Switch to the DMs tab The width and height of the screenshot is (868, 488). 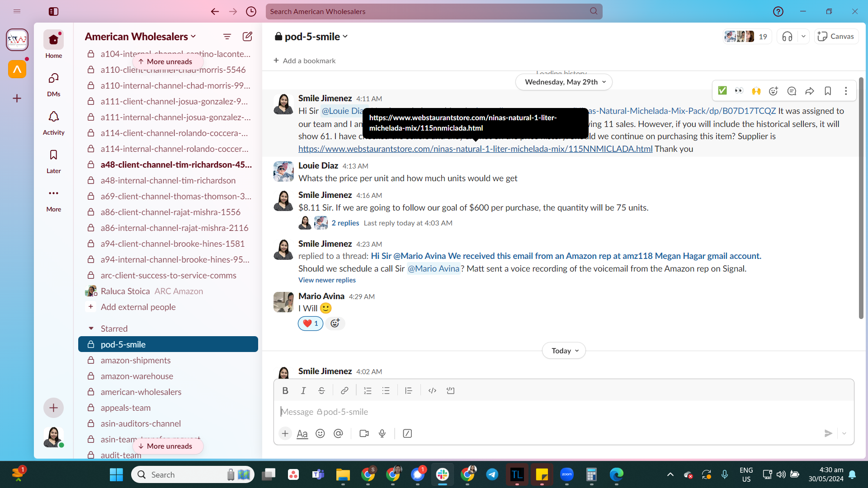coord(53,85)
